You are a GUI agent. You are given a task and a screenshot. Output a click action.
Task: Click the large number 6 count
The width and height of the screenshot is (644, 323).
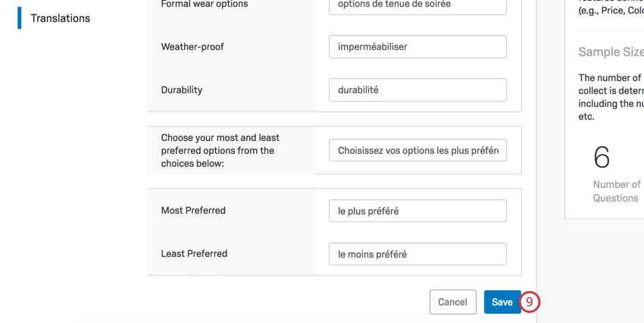point(602,157)
